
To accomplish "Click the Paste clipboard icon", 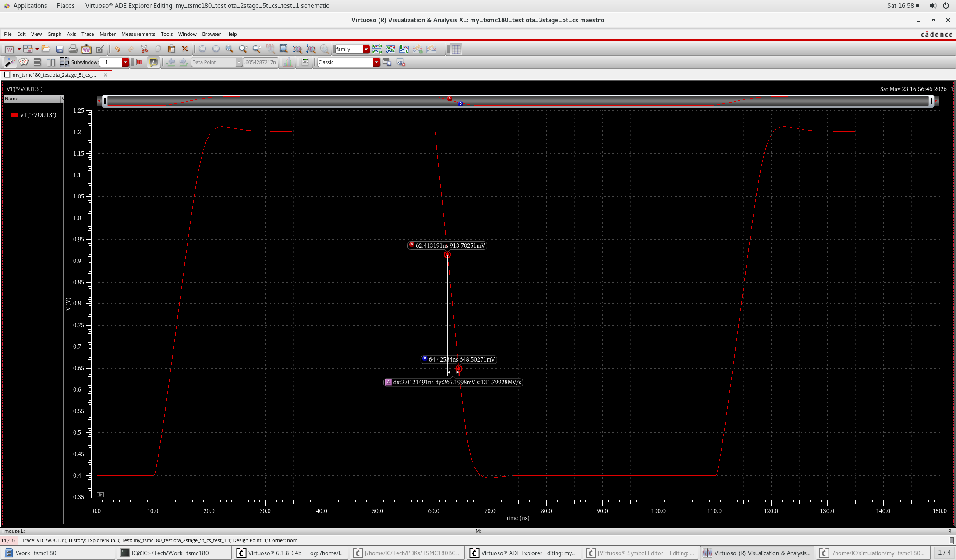I will pos(172,49).
